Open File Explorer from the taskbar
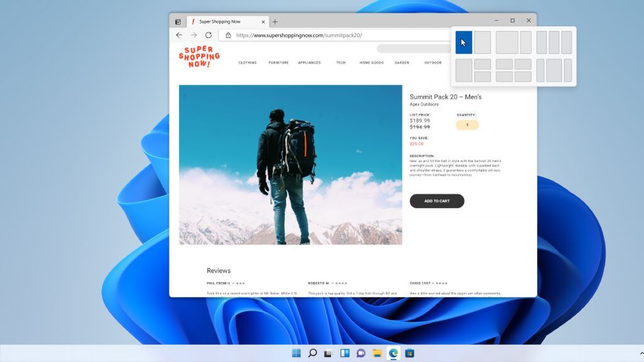 tap(377, 353)
